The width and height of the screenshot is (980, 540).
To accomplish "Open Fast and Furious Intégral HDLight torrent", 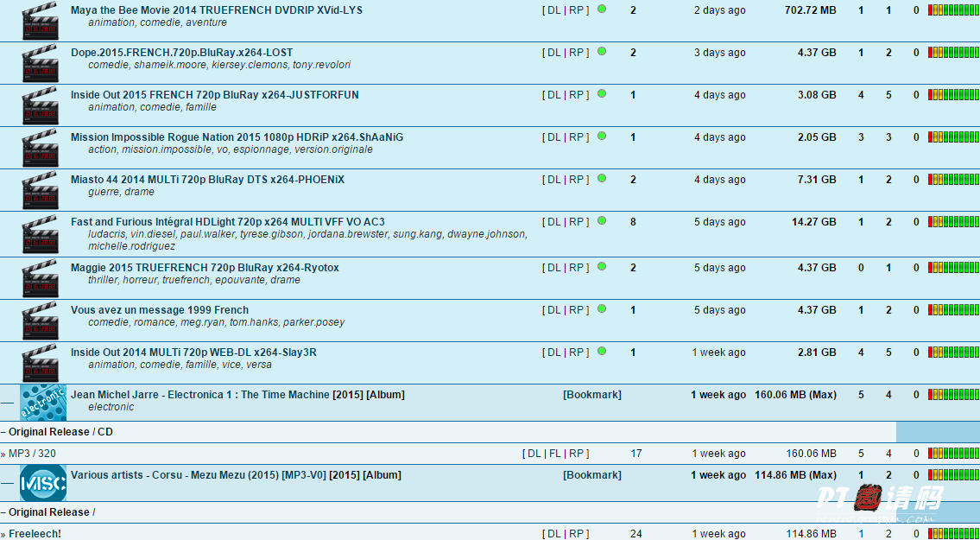I will coord(227,221).
